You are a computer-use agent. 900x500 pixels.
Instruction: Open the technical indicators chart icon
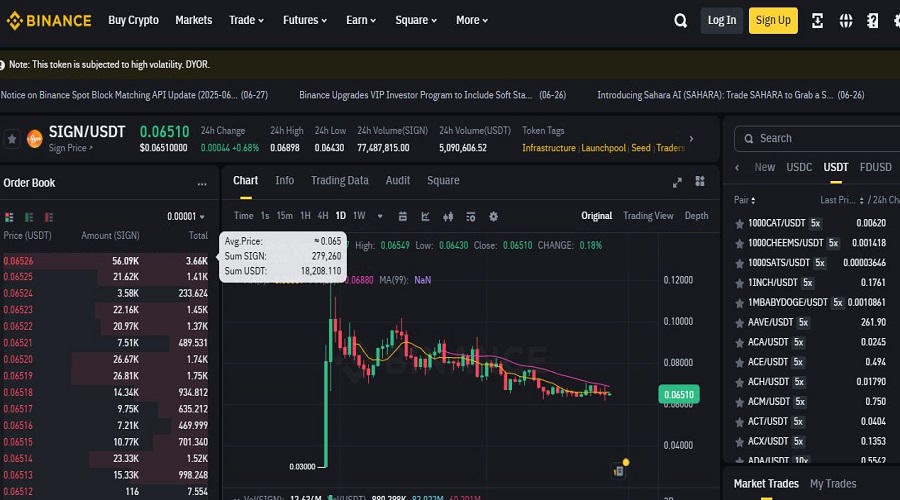pyautogui.click(x=425, y=216)
